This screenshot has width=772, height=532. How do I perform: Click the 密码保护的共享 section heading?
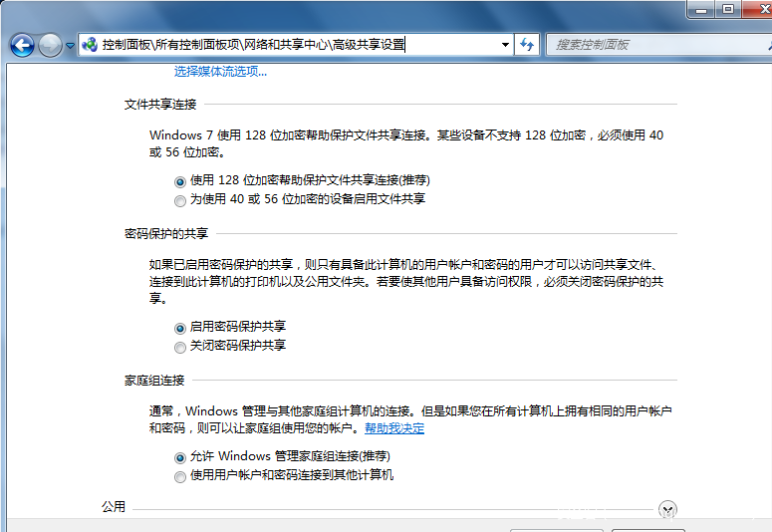(166, 233)
